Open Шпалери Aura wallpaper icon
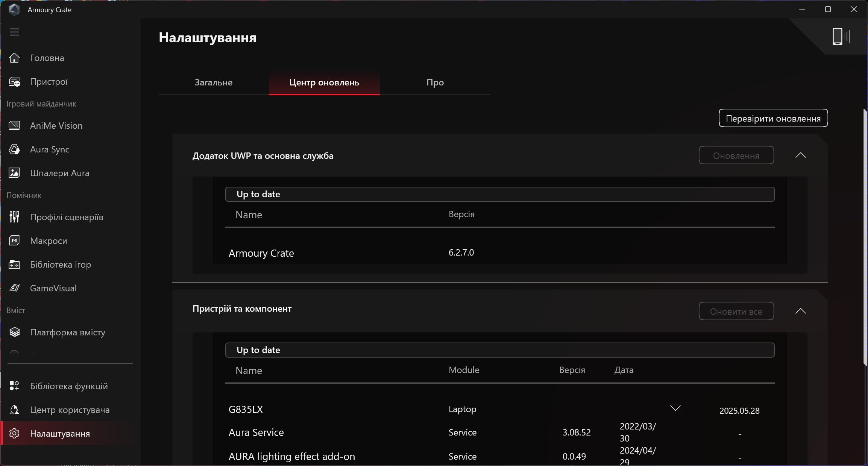The height and width of the screenshot is (466, 868). click(x=14, y=173)
